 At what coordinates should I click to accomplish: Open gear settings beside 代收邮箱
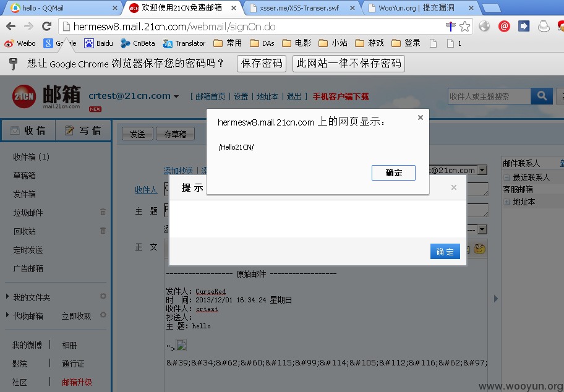103,315
